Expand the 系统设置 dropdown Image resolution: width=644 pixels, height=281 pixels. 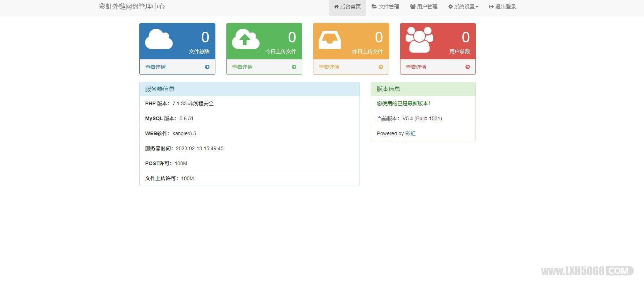(x=463, y=7)
